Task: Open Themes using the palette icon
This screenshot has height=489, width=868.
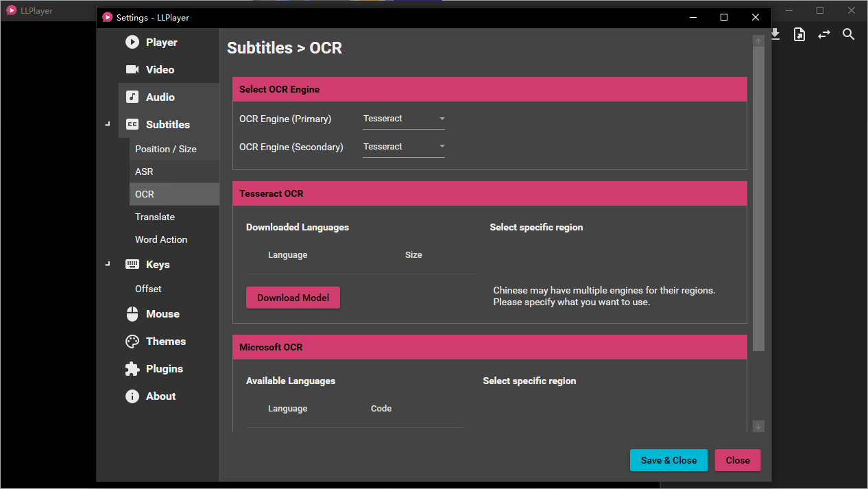Action: [132, 342]
